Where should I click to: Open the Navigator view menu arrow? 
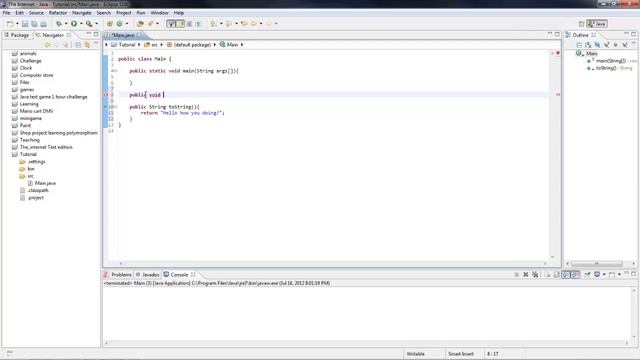[96, 43]
